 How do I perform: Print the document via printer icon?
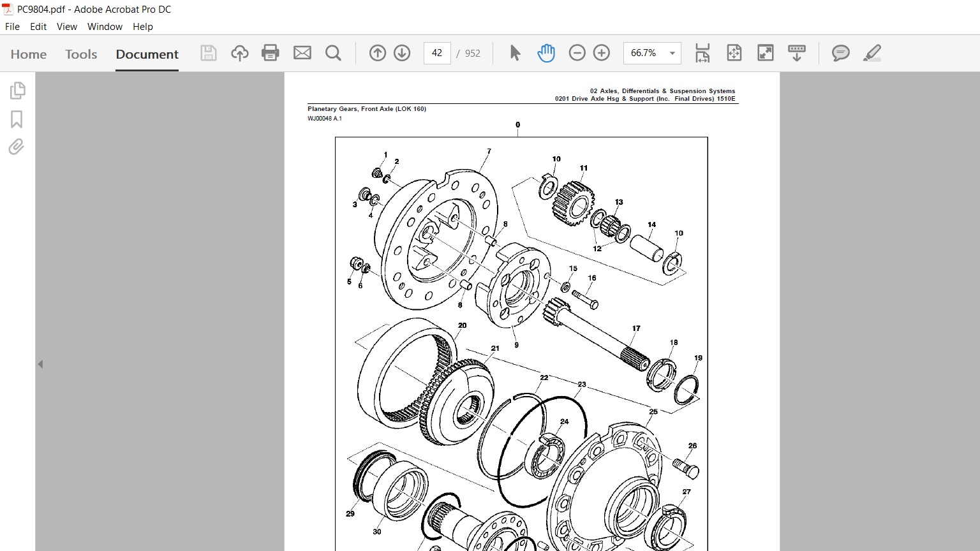(271, 53)
